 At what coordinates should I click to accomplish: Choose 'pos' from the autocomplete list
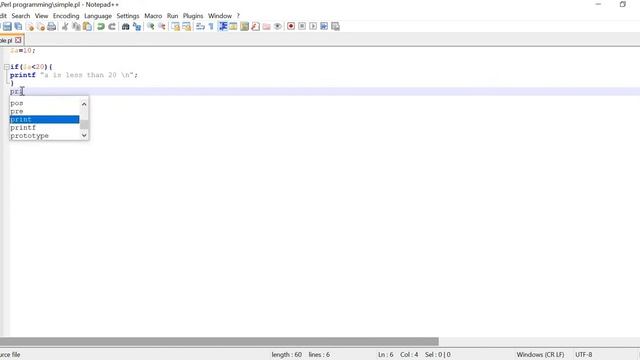(x=44, y=103)
